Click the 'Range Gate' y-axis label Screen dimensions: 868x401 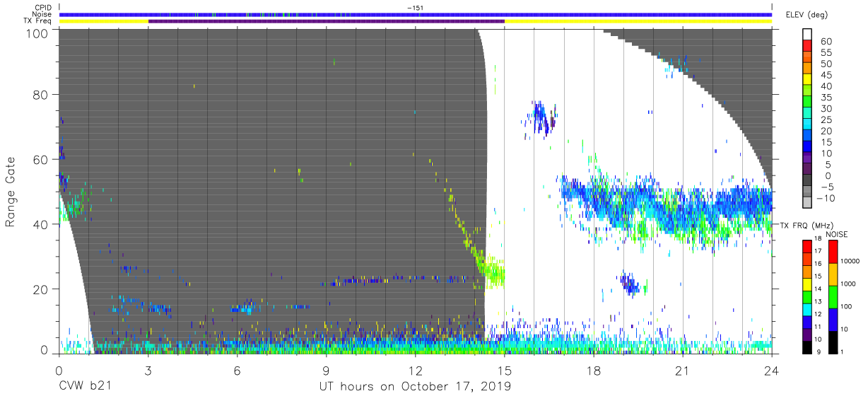[11, 193]
